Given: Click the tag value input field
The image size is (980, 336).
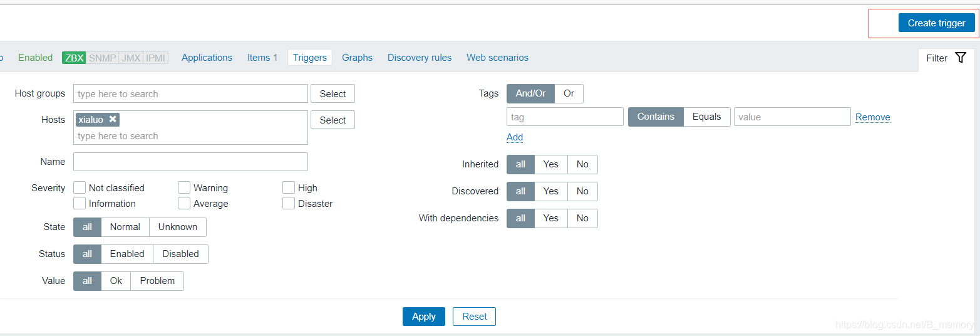Looking at the screenshot, I should (792, 117).
